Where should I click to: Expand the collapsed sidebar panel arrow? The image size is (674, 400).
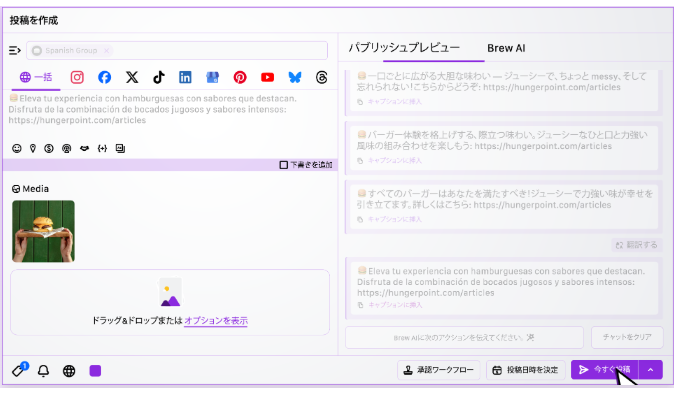coord(15,50)
